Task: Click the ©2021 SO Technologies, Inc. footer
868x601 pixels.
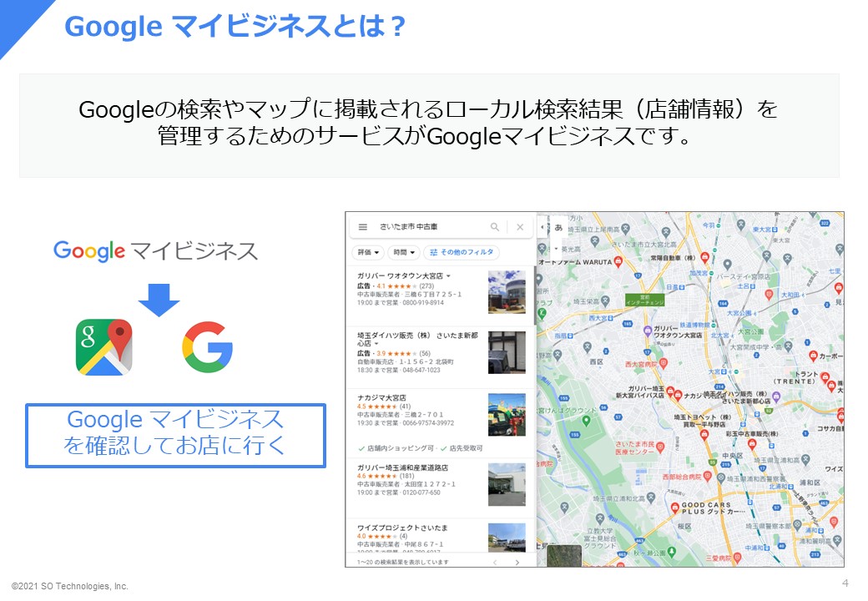Action: (x=70, y=586)
